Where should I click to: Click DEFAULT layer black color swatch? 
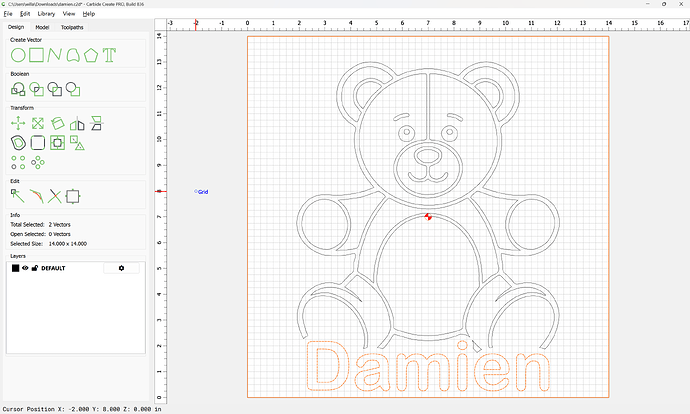15,268
